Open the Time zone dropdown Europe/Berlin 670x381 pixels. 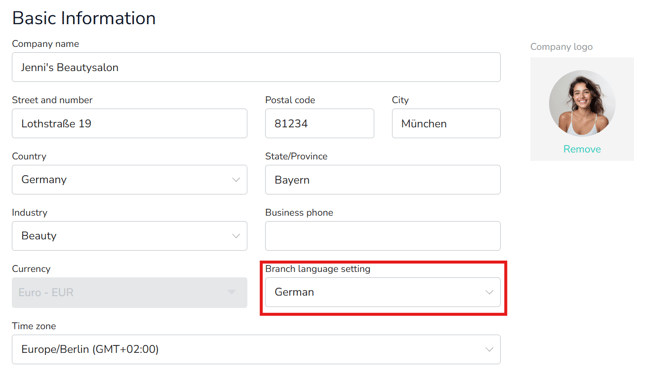tap(256, 349)
